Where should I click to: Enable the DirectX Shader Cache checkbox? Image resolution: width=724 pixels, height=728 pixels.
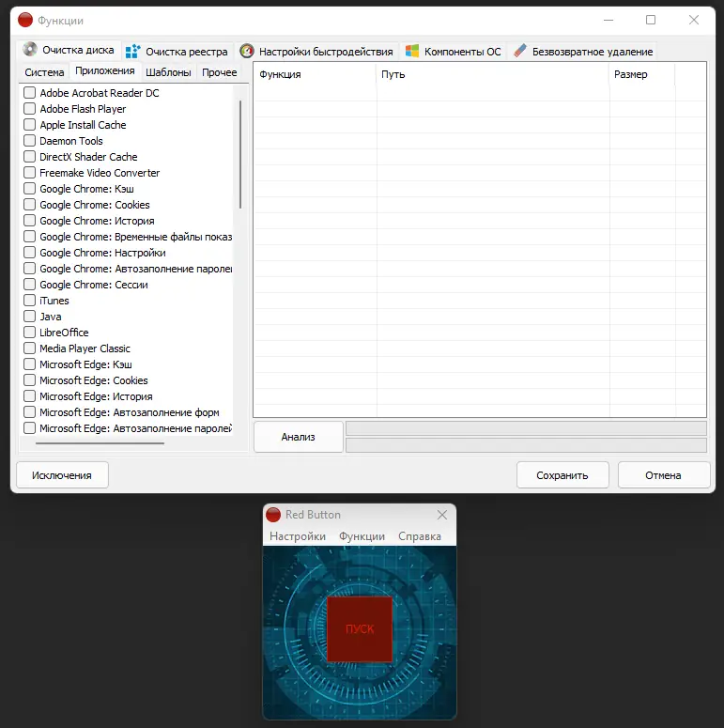(x=30, y=157)
